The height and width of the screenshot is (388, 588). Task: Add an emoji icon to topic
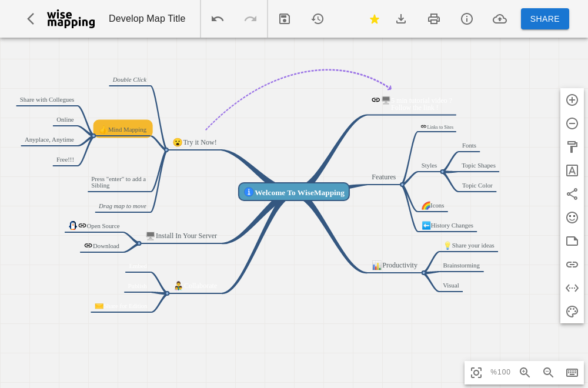(x=572, y=218)
